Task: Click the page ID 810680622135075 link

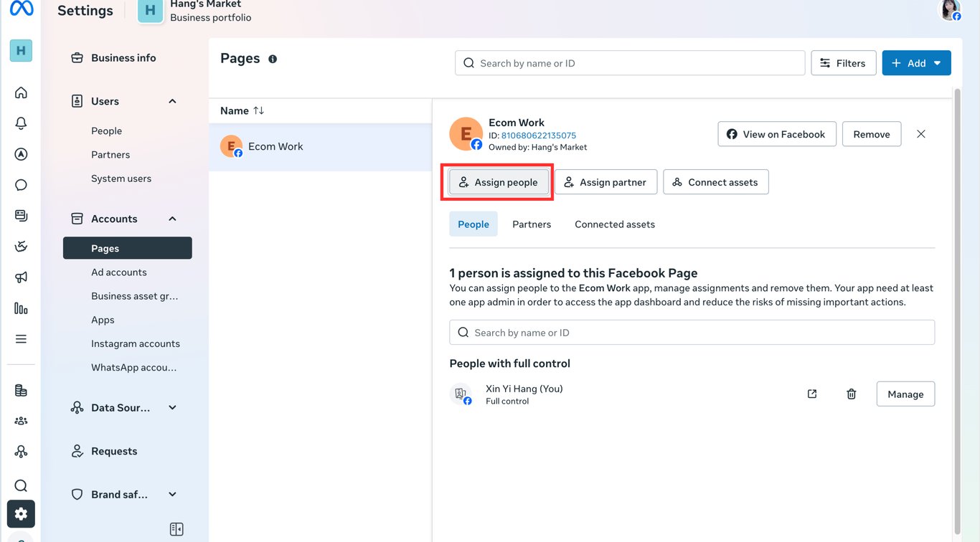Action: (x=539, y=135)
